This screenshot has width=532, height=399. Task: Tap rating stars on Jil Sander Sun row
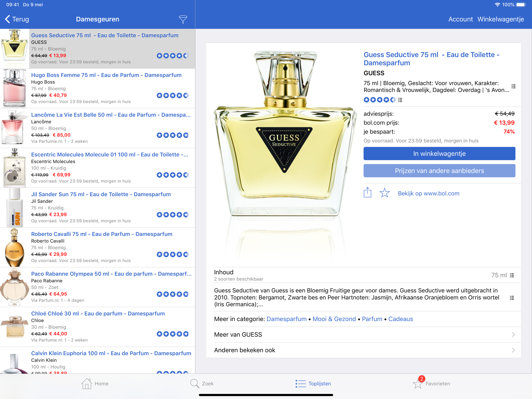173,215
